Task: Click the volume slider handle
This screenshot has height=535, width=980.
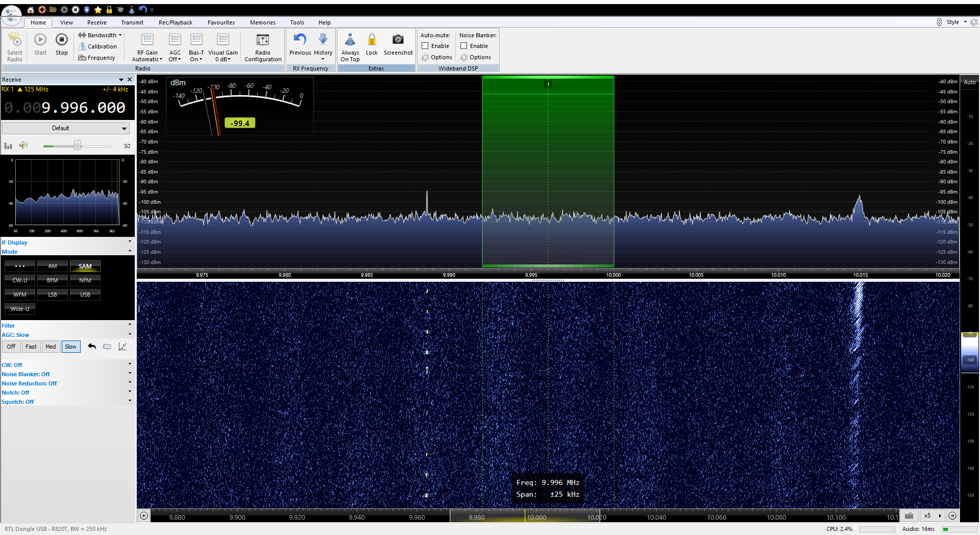Action: pyautogui.click(x=77, y=145)
